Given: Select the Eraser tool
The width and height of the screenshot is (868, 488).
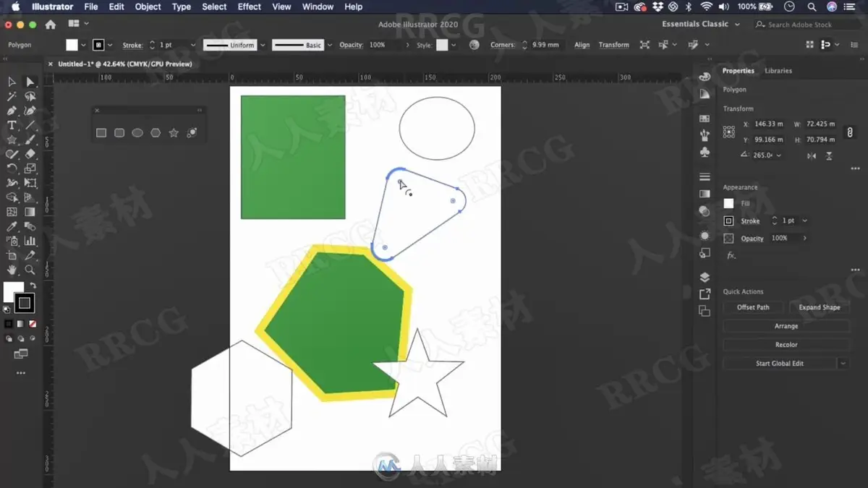Looking at the screenshot, I should (30, 154).
